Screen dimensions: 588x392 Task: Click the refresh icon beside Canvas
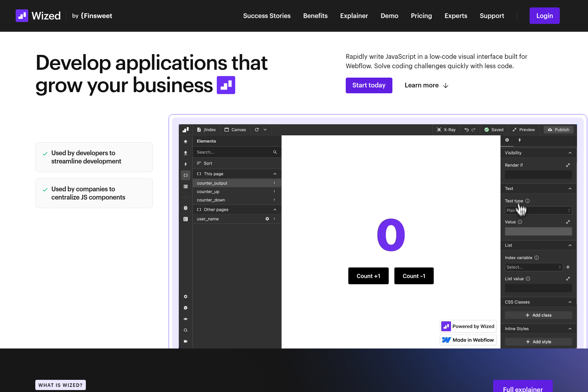click(x=257, y=130)
